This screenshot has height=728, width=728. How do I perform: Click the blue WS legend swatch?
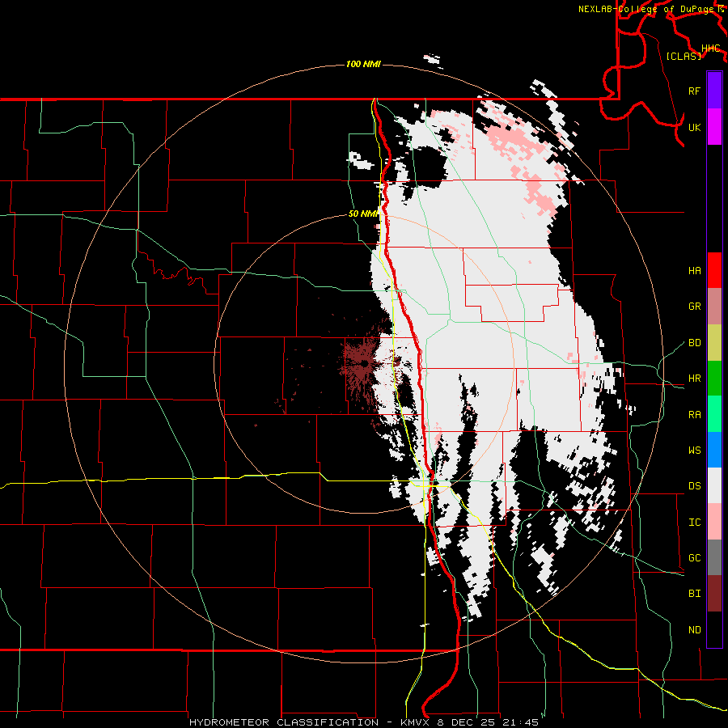[x=714, y=450]
